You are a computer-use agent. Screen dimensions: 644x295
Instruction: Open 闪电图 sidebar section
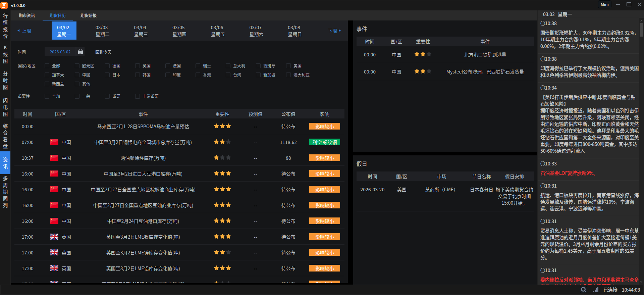click(5, 107)
